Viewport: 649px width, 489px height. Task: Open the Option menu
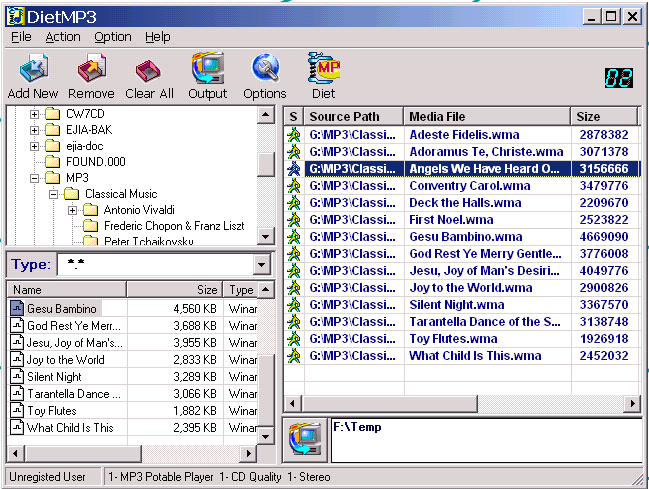tap(113, 37)
